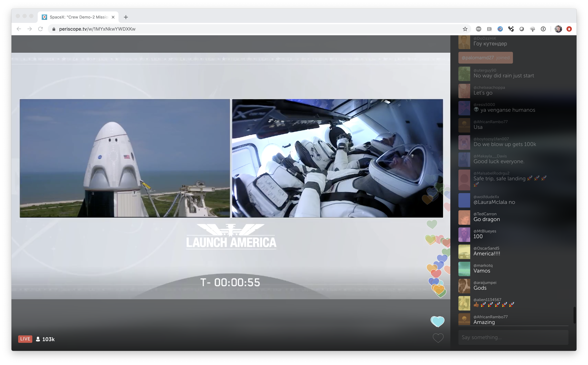Select the SpaceX Crew Demo-2 Mission tab
This screenshot has height=365, width=588.
tap(78, 17)
